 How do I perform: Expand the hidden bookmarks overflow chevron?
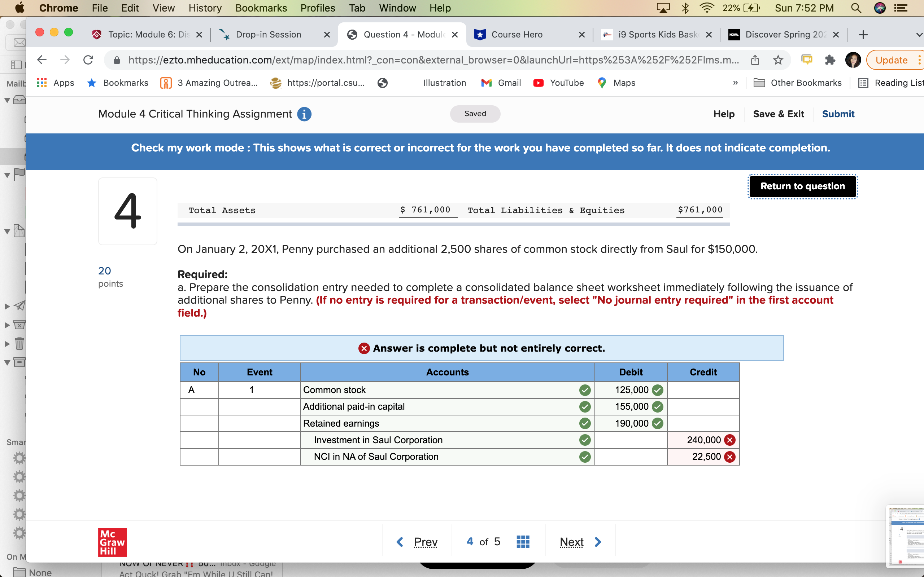[735, 83]
